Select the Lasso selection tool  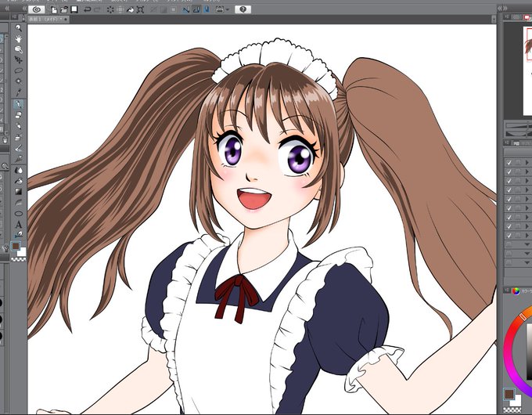pos(18,70)
